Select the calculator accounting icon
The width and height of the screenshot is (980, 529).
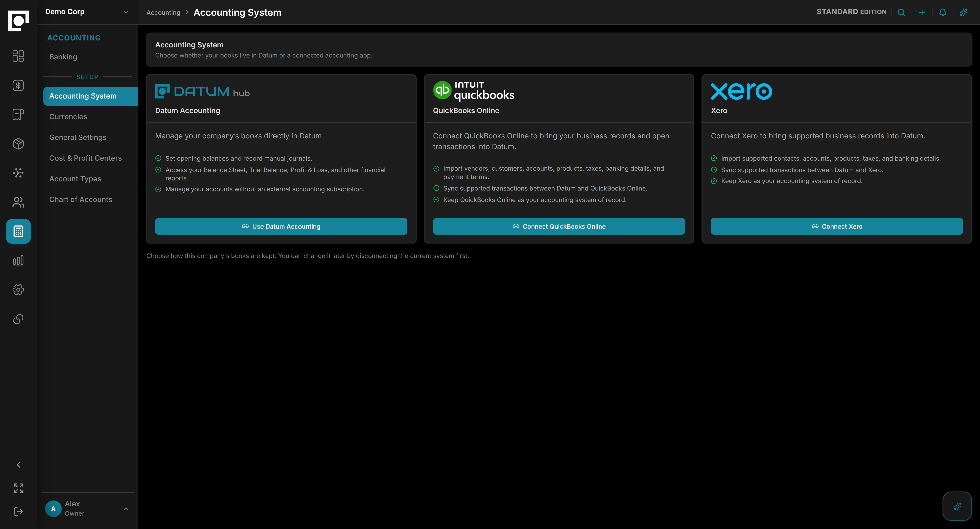[18, 231]
